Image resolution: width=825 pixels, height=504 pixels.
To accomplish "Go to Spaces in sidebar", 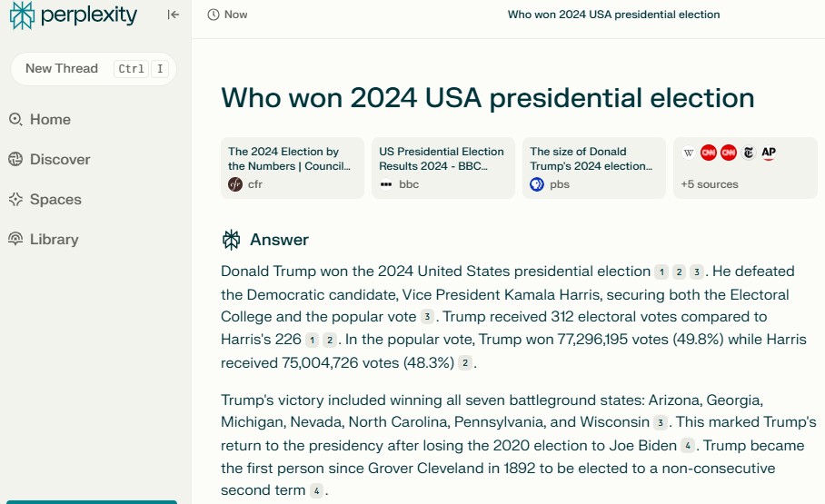I will tap(45, 200).
